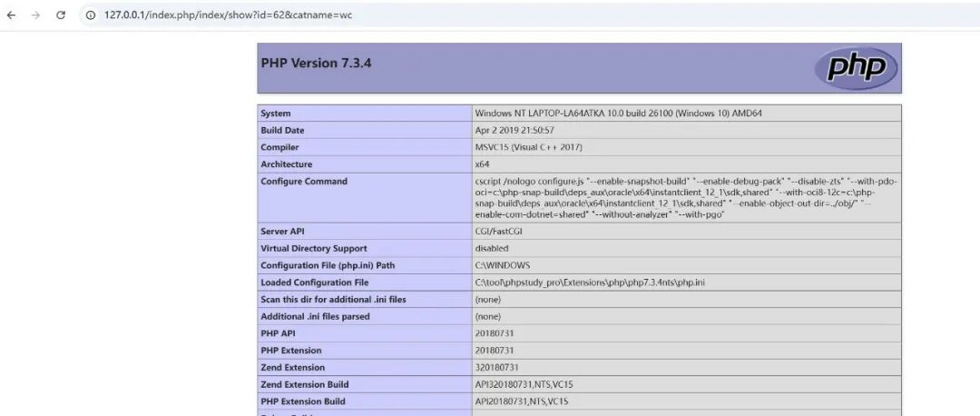980x416 pixels.
Task: Select the 'API320180731,NTS,VC15' value
Action: tap(524, 383)
